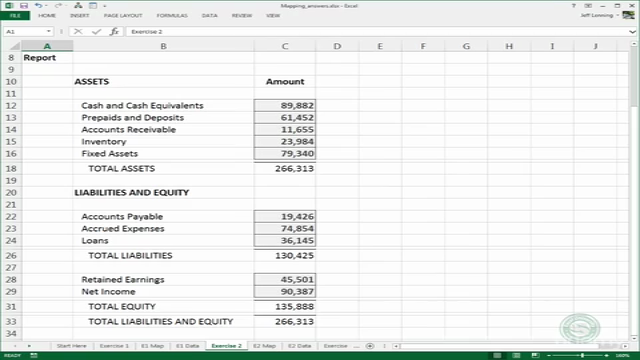
Task: Switch to the DATA ribbon tab
Action: (x=209, y=16)
